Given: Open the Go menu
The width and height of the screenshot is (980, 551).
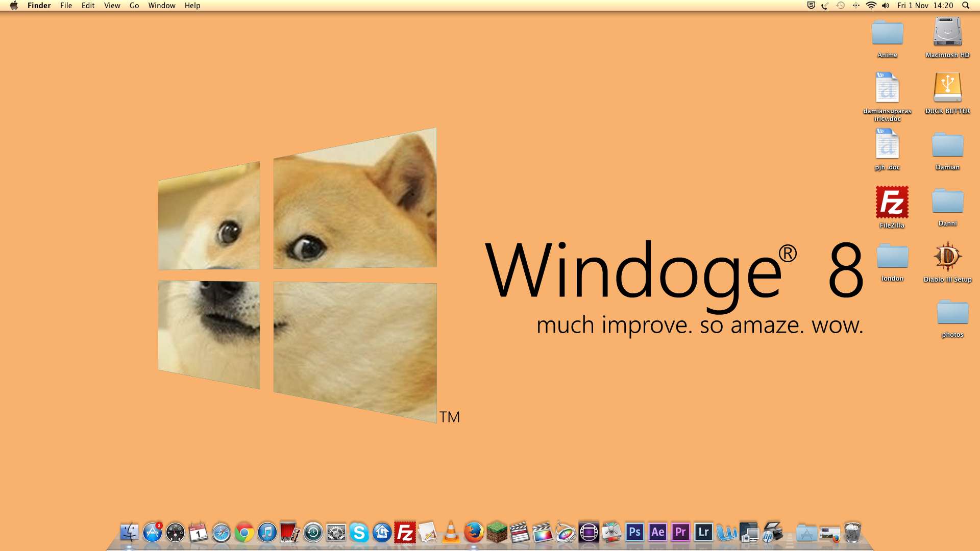Looking at the screenshot, I should coord(134,6).
